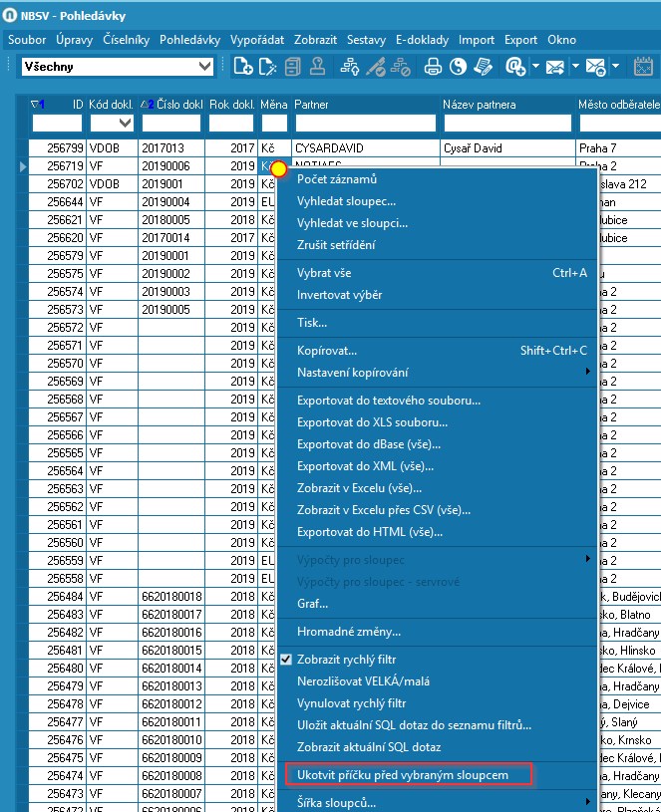The height and width of the screenshot is (812, 661).
Task: Click the ID quick filter input field
Action: click(57, 124)
